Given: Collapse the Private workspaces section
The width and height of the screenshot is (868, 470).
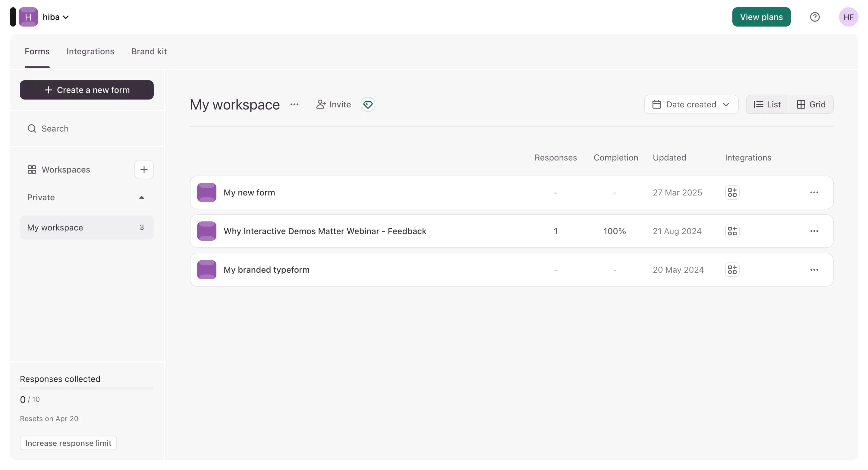Looking at the screenshot, I should 142,198.
